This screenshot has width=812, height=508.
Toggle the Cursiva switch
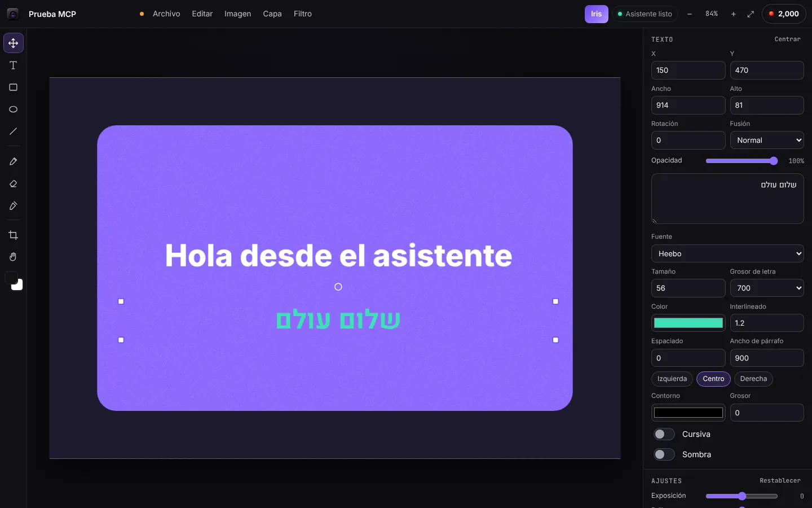[x=664, y=434]
